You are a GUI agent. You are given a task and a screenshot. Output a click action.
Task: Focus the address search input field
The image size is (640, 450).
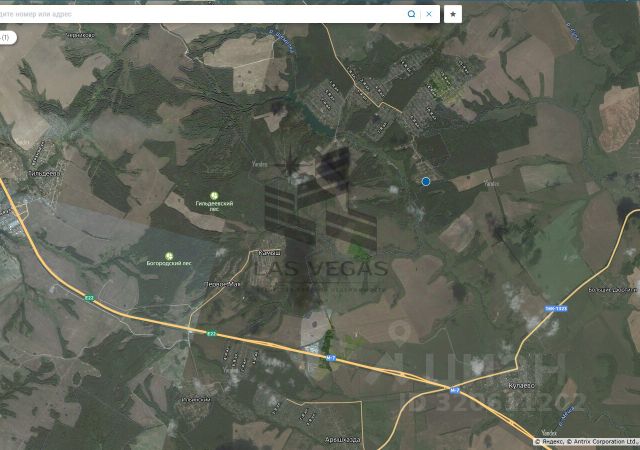click(200, 14)
